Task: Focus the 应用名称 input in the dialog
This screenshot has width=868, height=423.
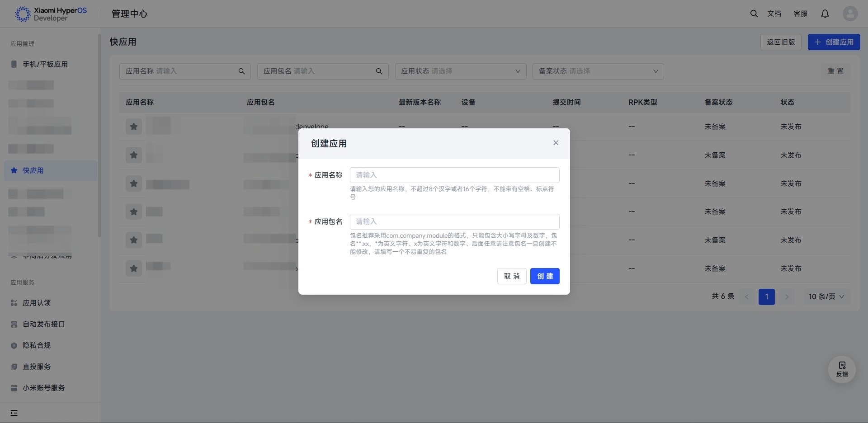Action: point(454,175)
